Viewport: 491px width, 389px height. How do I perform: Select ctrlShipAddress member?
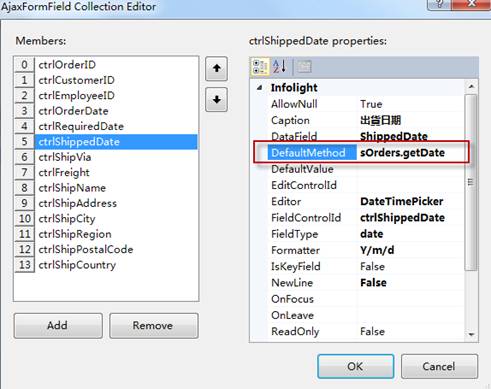[106, 203]
